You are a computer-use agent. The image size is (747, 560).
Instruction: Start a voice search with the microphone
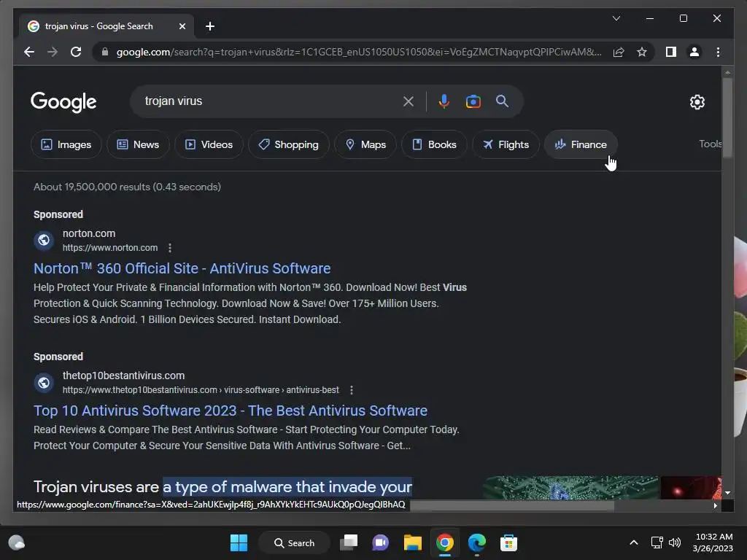coord(444,101)
